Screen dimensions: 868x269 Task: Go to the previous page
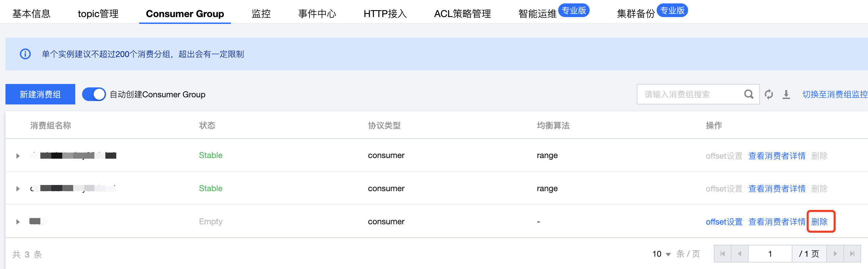[739, 254]
